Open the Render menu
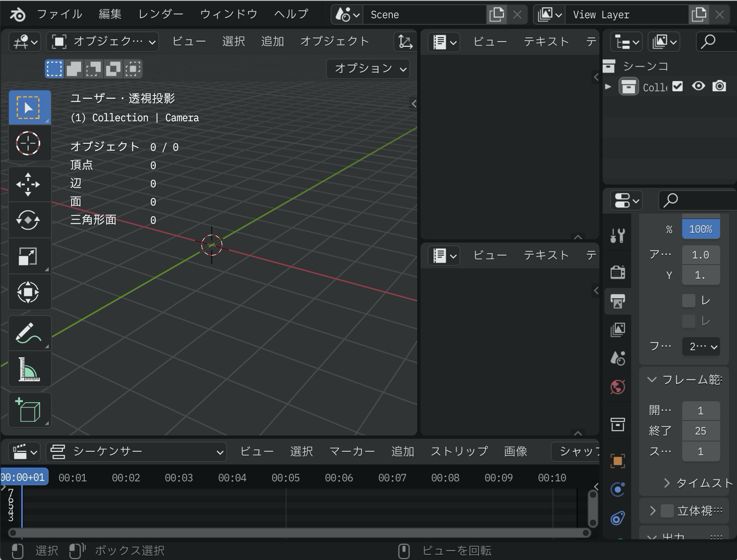The height and width of the screenshot is (560, 737). (161, 15)
